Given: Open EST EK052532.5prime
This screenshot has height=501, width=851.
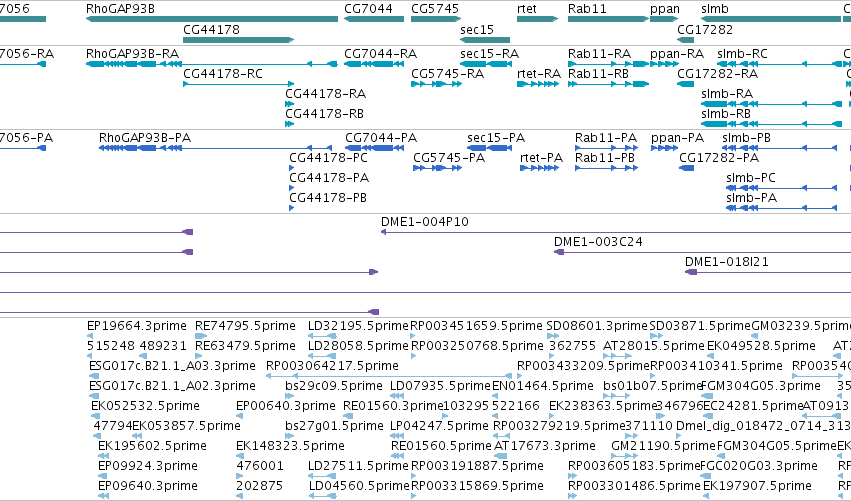Looking at the screenshot, I should point(145,406).
